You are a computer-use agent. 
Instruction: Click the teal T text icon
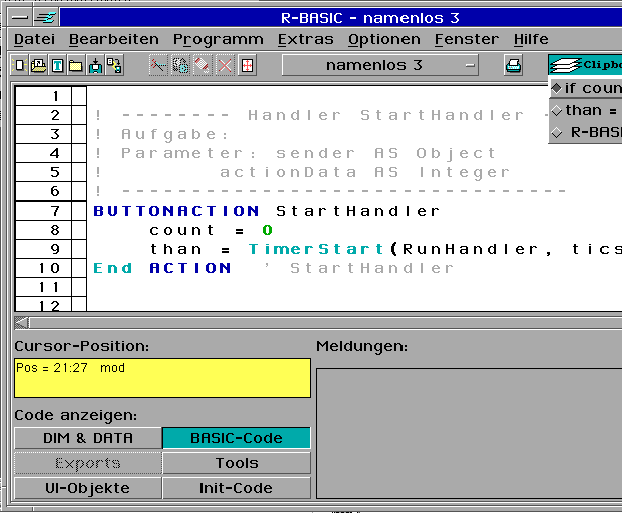(58, 66)
